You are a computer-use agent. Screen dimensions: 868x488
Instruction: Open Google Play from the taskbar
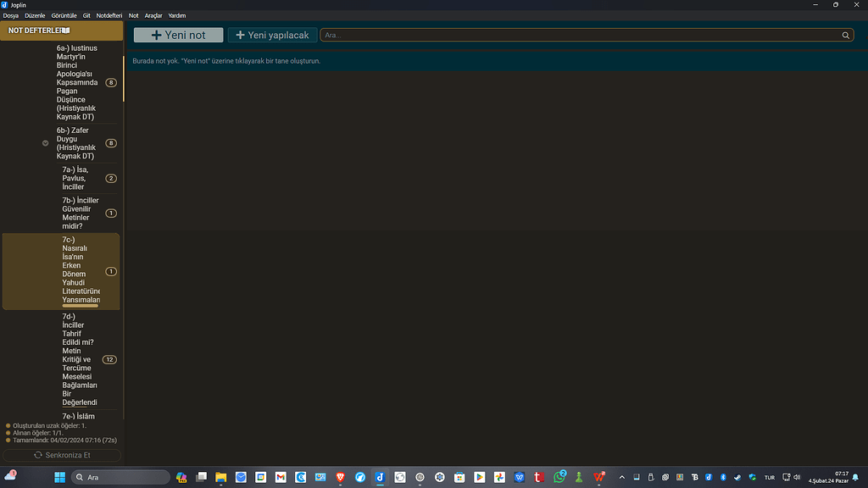tap(479, 477)
